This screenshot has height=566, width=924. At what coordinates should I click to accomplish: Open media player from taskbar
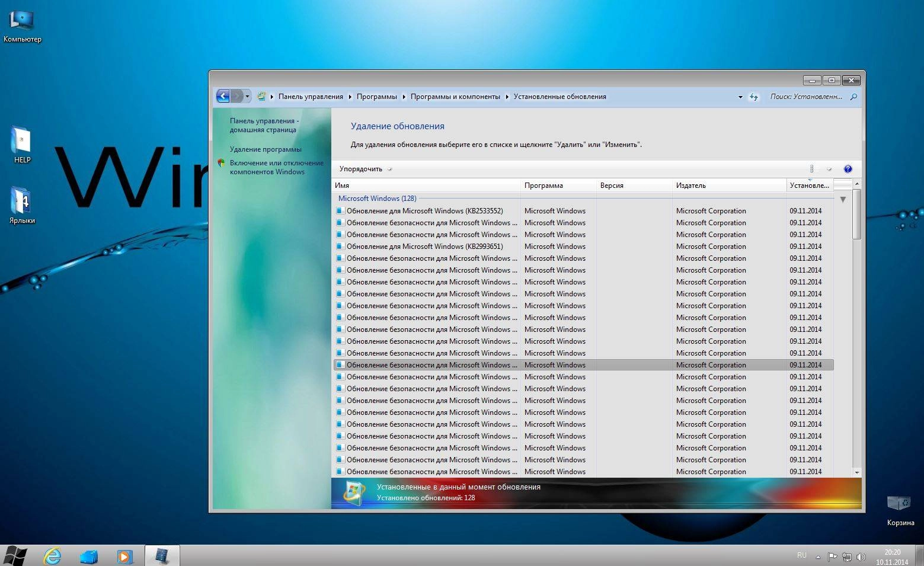pos(125,557)
